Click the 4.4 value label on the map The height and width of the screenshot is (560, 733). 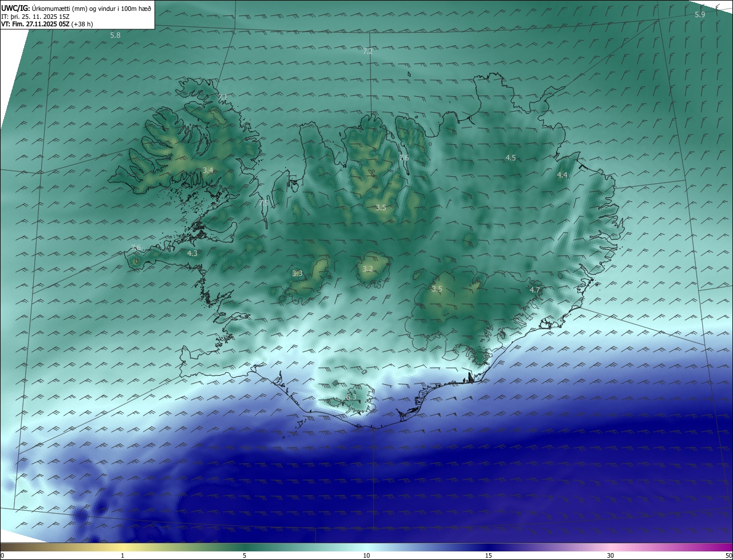coord(562,175)
